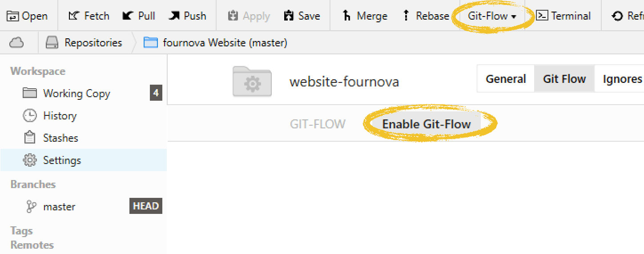Screen dimensions: 644x254
Task: Launch the Terminal from the toolbar
Action: [x=542, y=16]
